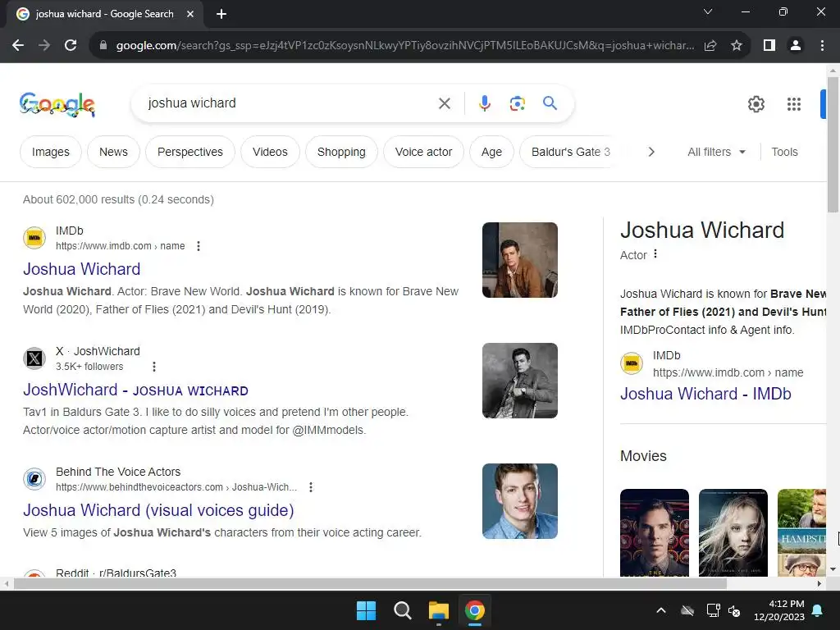The height and width of the screenshot is (630, 840).
Task: Open more options for IMDb result
Action: tap(199, 246)
